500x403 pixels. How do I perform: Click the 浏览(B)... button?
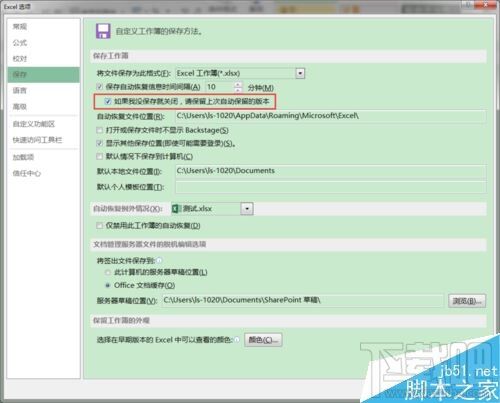pyautogui.click(x=467, y=301)
